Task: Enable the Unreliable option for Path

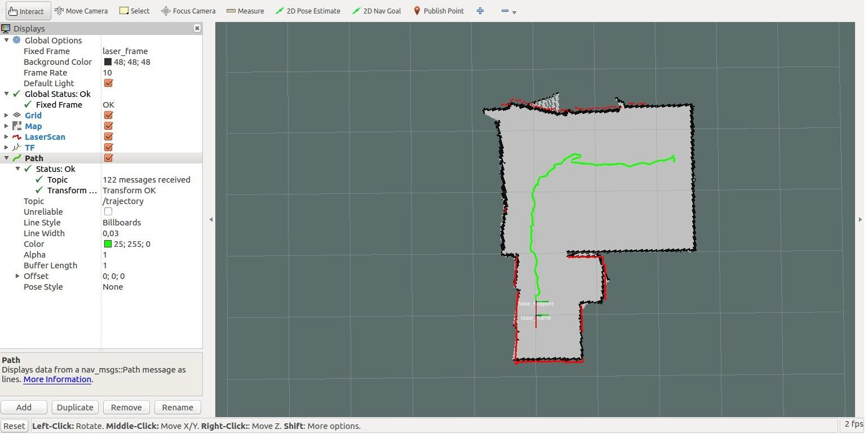Action: click(x=108, y=211)
